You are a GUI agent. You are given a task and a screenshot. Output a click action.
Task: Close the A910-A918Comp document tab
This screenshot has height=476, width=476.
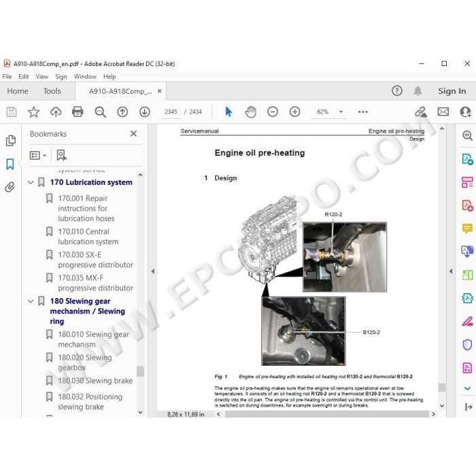pyautogui.click(x=159, y=91)
